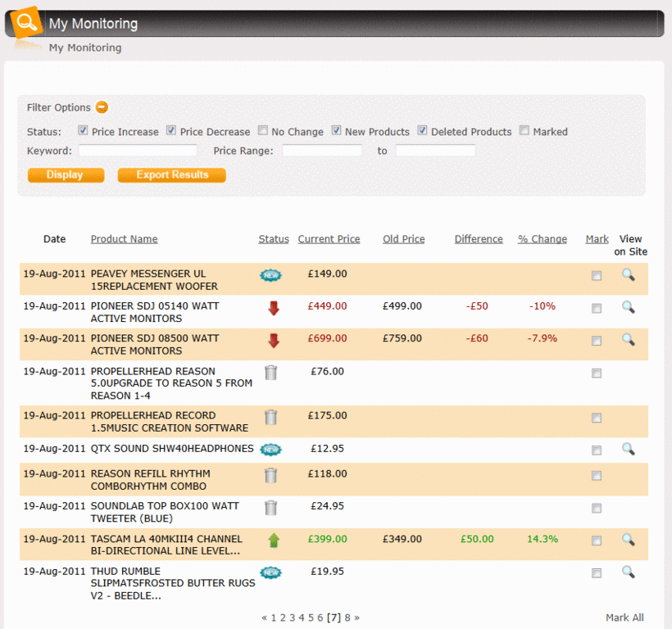Viewport: 672px width, 629px height.
Task: Mark the QTX SOUND SHW40 row checkbox
Action: click(597, 450)
